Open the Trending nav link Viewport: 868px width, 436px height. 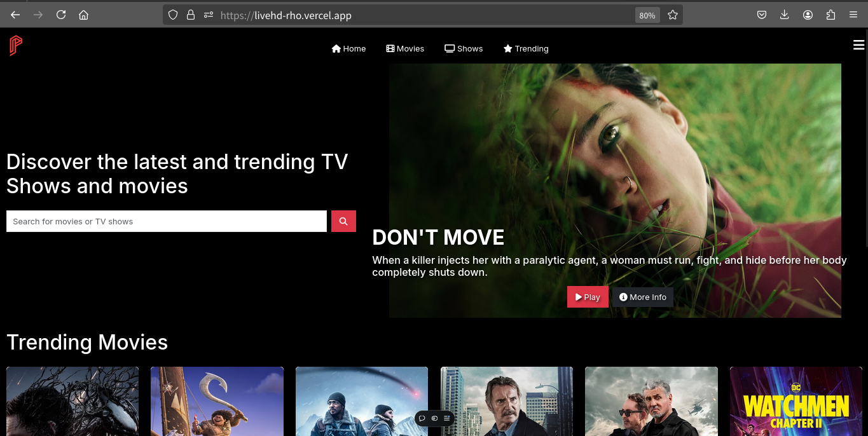pyautogui.click(x=526, y=49)
